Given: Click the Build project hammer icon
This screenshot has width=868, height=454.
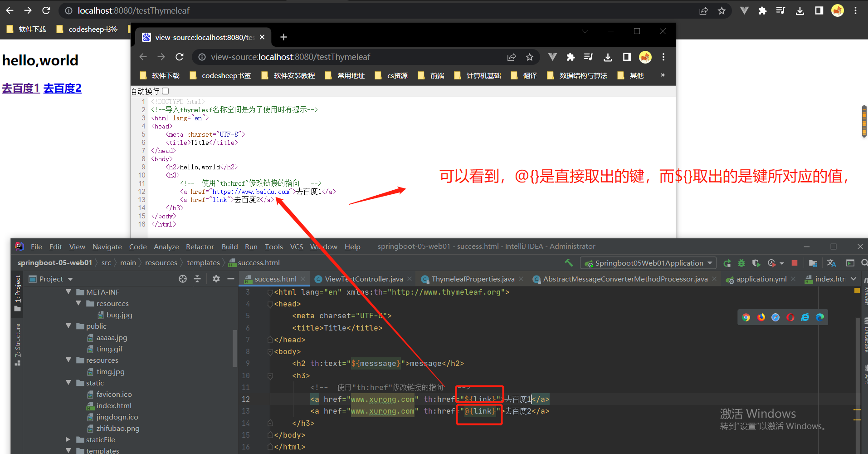Looking at the screenshot, I should click(x=569, y=263).
